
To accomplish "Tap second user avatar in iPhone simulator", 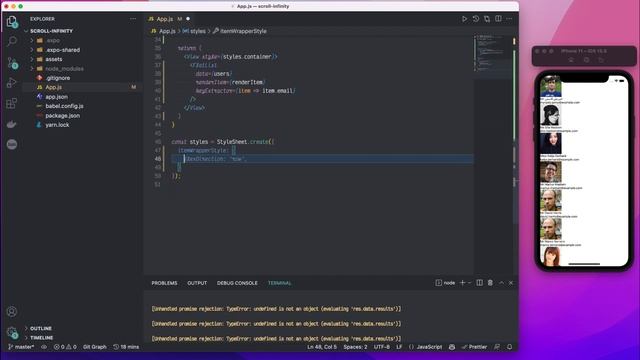I will click(550, 115).
